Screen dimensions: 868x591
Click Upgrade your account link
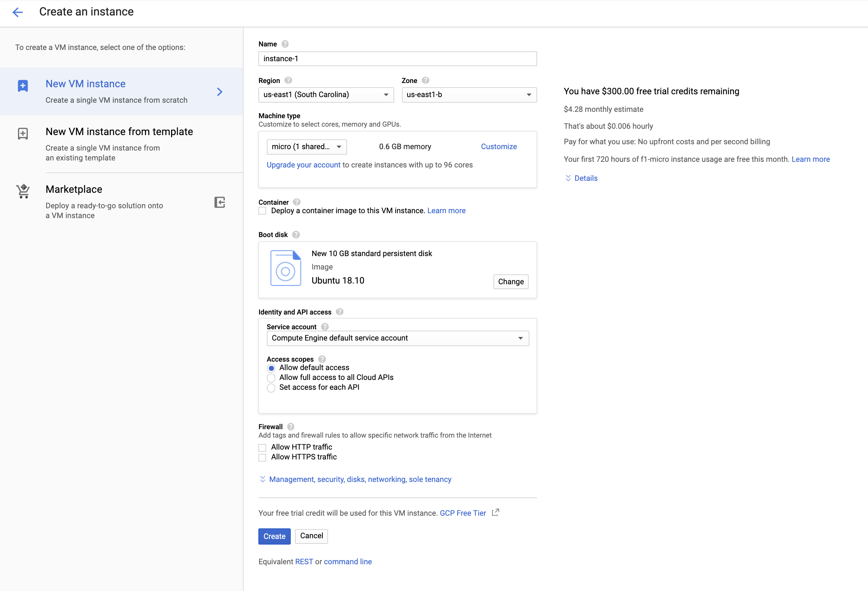pyautogui.click(x=303, y=165)
